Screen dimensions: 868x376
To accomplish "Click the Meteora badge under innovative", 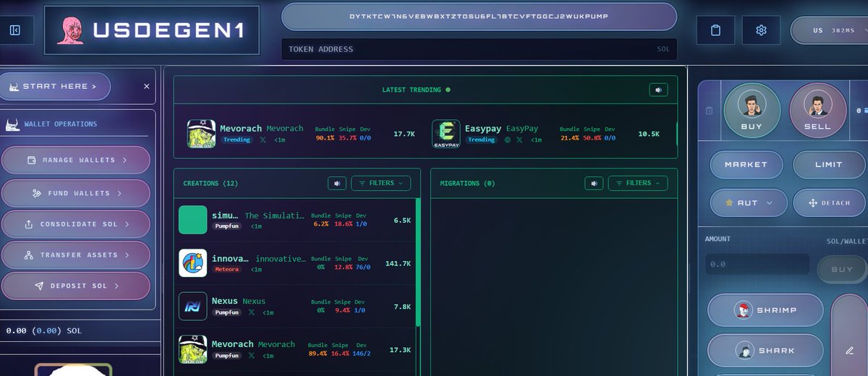I will [227, 269].
